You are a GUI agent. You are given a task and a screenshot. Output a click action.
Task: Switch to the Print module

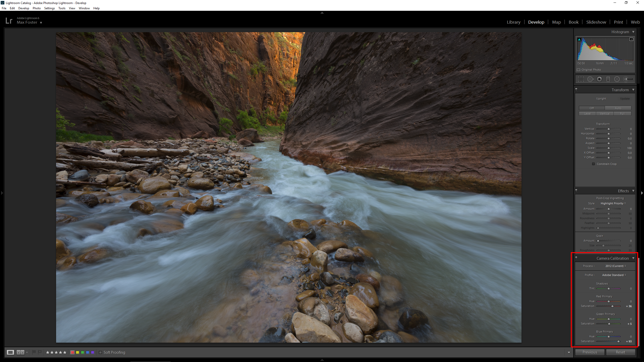point(618,22)
